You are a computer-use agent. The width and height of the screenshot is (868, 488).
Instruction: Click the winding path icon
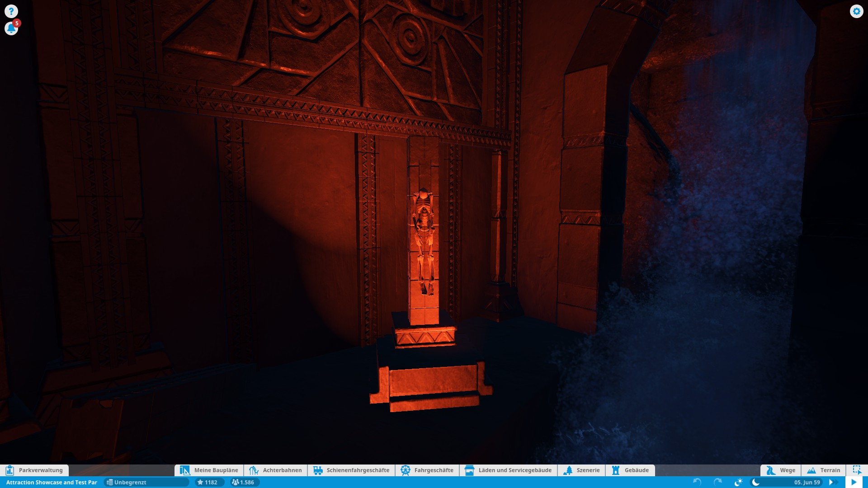[771, 470]
